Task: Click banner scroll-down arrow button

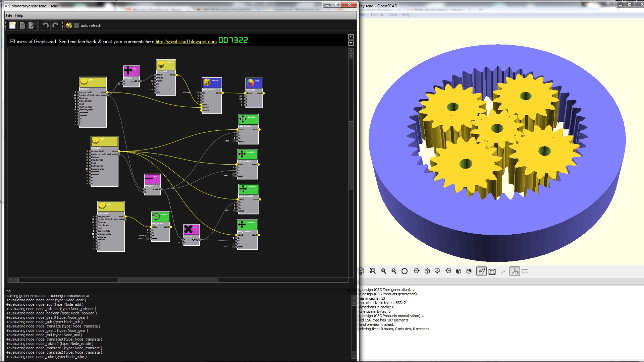Action: [351, 43]
